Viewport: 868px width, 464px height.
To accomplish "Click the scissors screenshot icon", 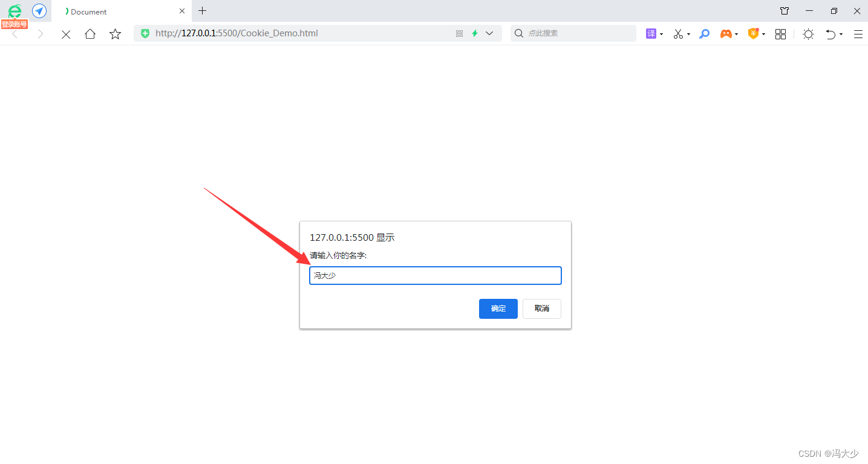I will click(678, 34).
